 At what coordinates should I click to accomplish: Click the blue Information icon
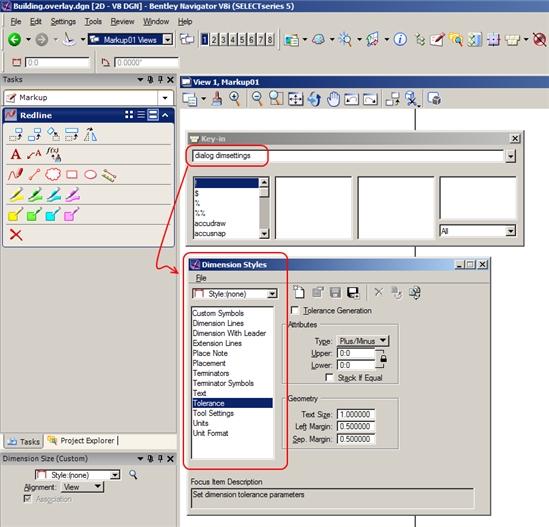coord(400,40)
